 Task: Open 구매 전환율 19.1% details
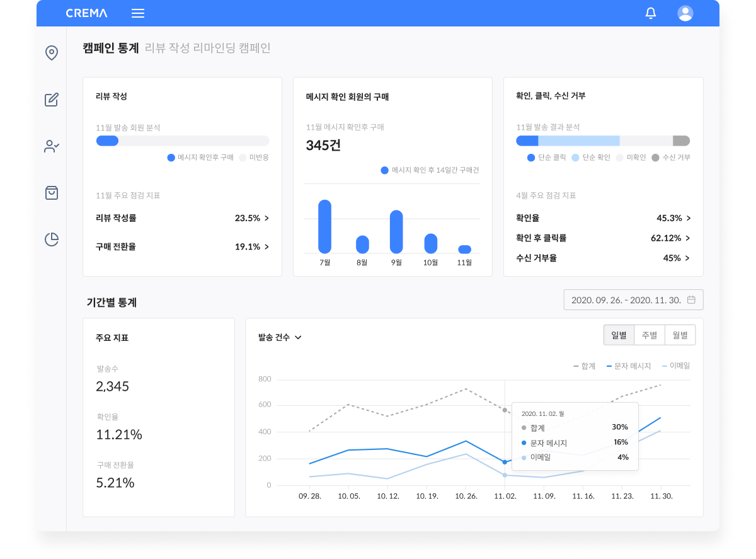pos(252,246)
